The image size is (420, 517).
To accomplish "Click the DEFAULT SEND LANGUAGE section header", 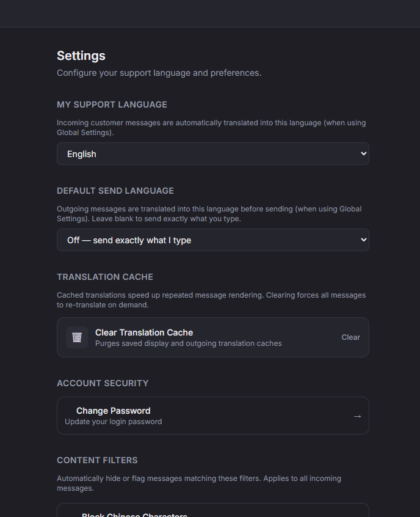I will point(115,191).
